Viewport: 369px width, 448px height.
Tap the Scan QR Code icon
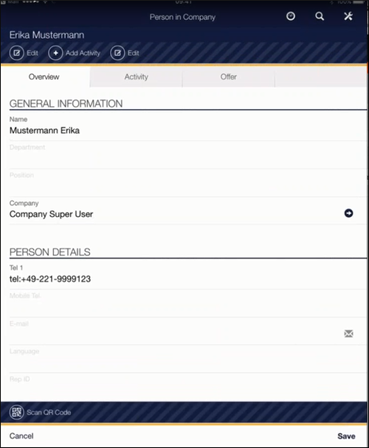(x=17, y=412)
